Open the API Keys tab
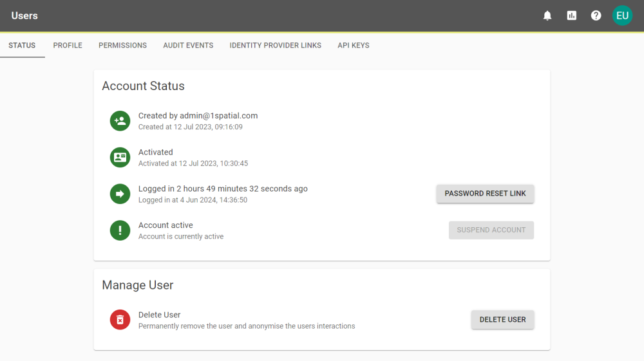This screenshot has width=644, height=361. click(x=353, y=46)
